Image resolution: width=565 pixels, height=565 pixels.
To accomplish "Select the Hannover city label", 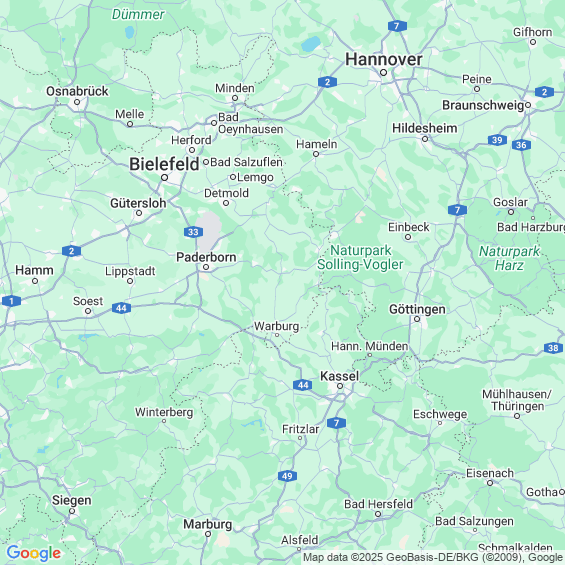I will coord(383,59).
